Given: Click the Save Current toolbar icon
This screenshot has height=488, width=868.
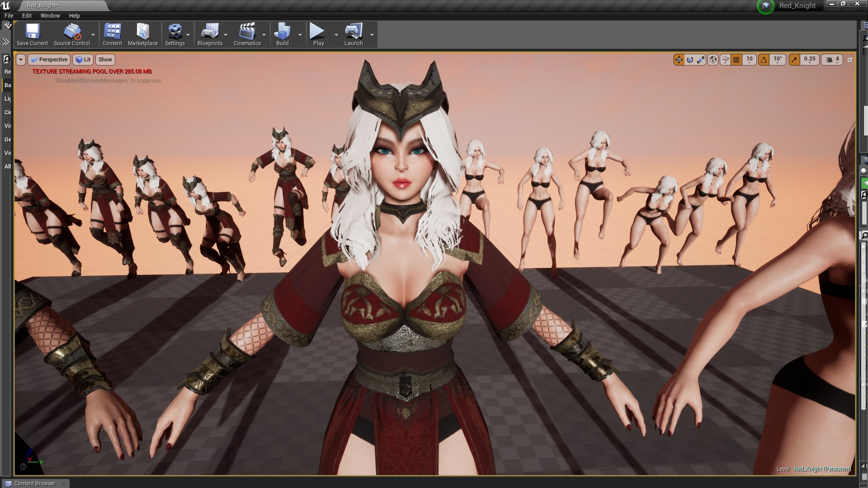Looking at the screenshot, I should 32,34.
